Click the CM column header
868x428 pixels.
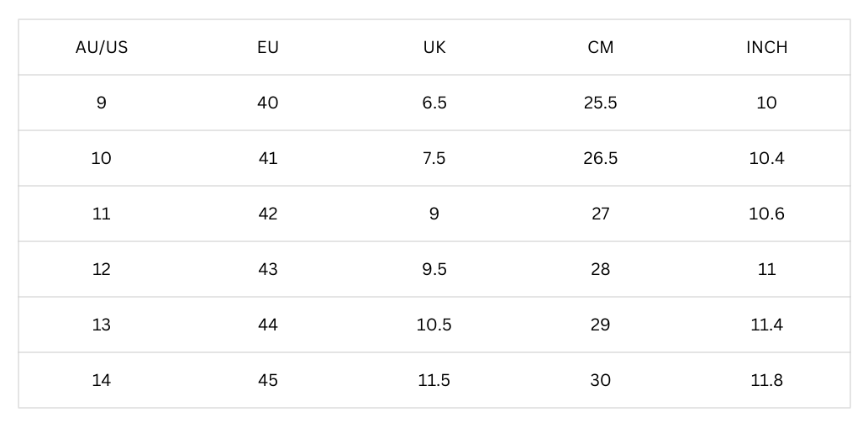tap(601, 48)
